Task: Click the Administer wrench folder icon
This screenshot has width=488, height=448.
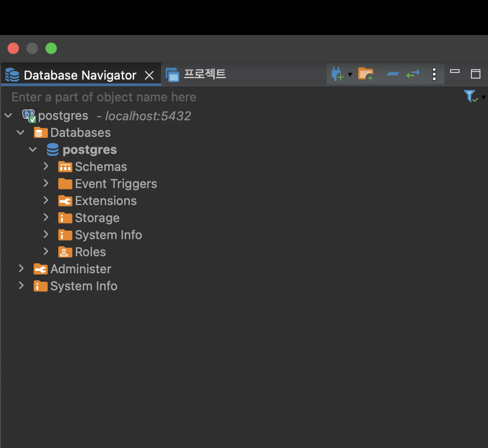Action: coord(41,269)
